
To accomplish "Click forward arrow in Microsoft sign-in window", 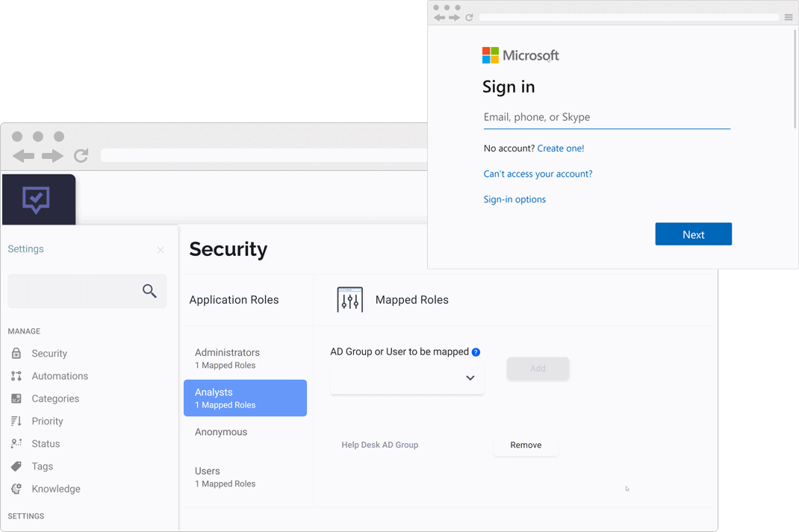I will pyautogui.click(x=454, y=17).
